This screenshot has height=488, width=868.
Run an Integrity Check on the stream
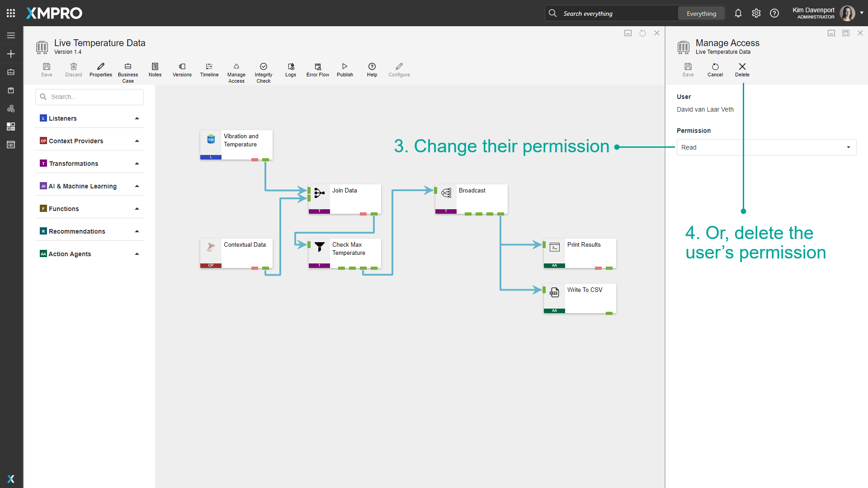(264, 71)
